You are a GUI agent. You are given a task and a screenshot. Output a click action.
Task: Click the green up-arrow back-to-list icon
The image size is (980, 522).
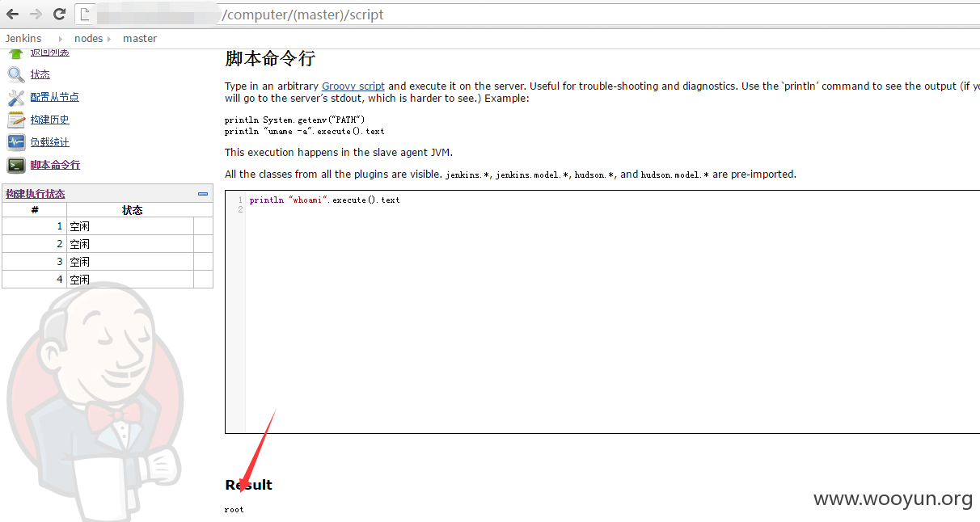pos(16,53)
